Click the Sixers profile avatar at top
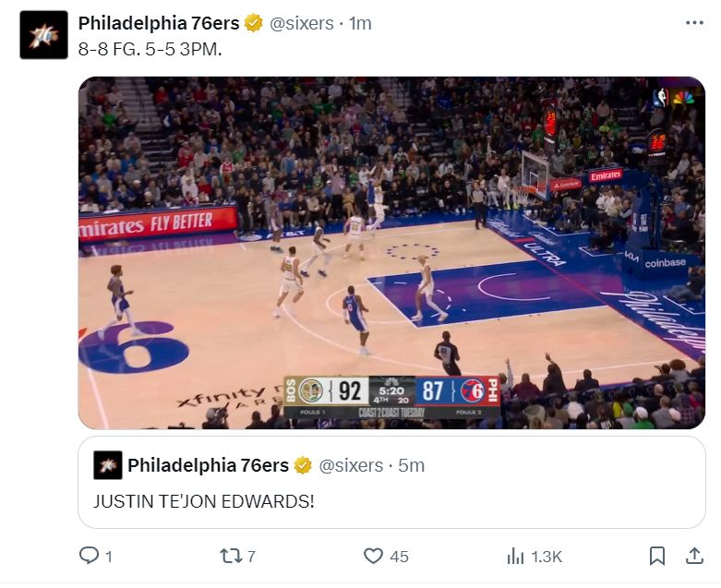The height and width of the screenshot is (588, 721). [x=43, y=35]
